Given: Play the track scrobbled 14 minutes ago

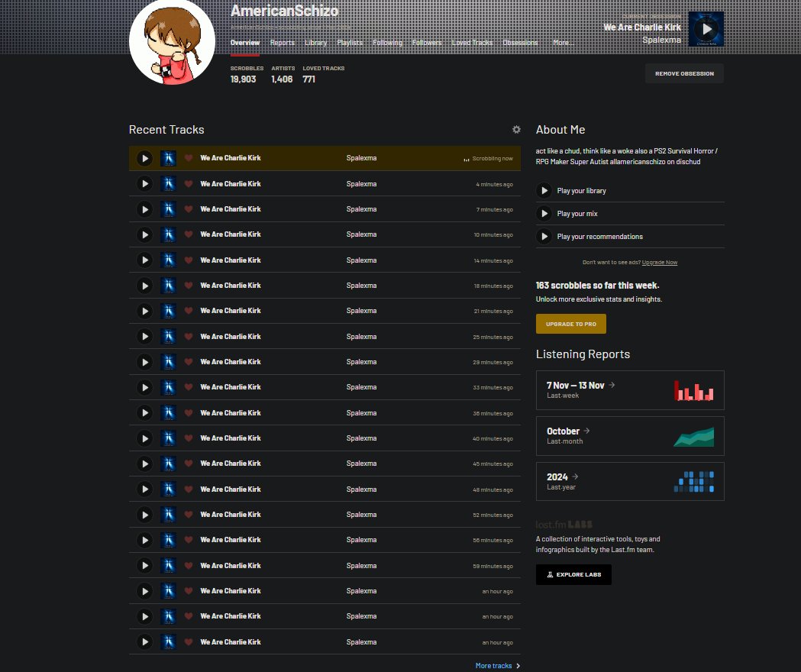Looking at the screenshot, I should [144, 260].
